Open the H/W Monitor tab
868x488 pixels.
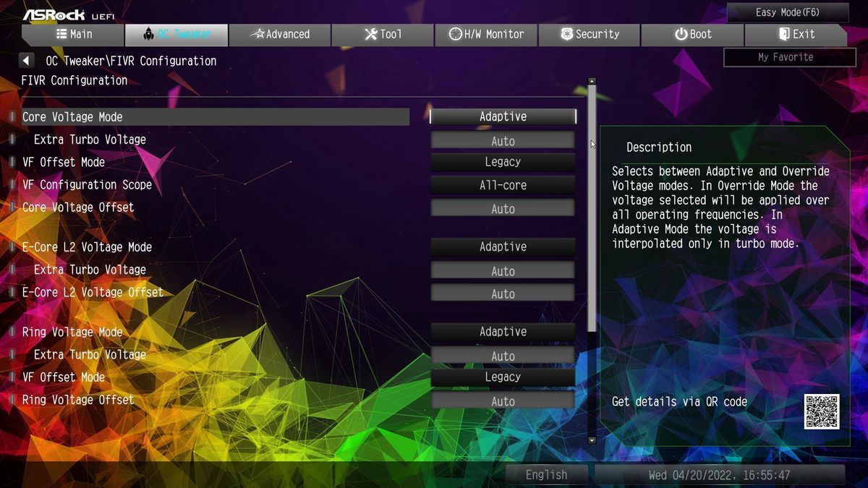point(486,35)
